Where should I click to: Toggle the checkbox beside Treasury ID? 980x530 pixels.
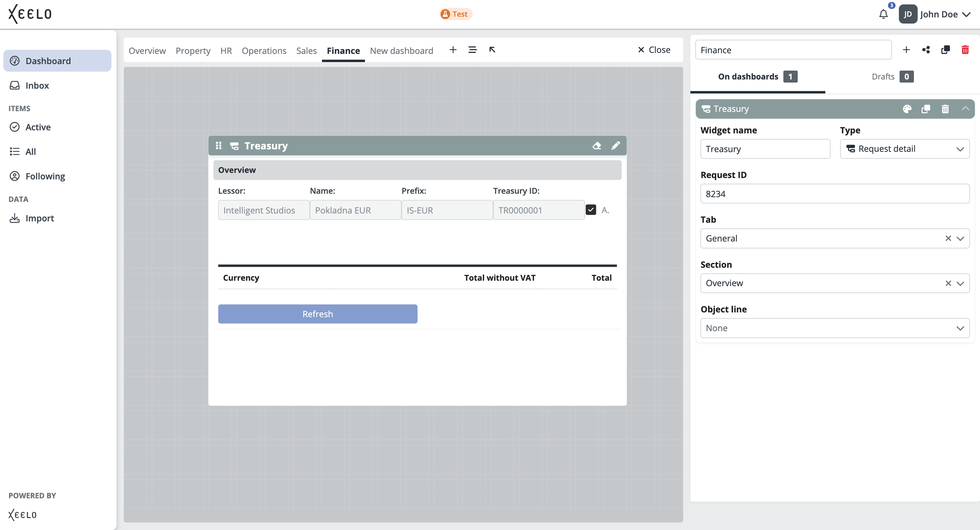click(590, 210)
